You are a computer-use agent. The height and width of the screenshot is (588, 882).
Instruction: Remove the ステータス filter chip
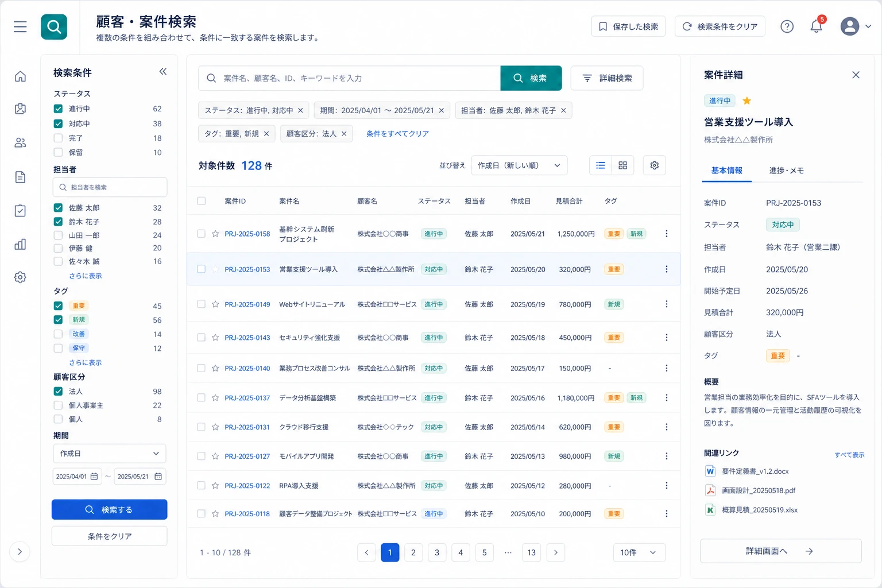coord(300,111)
